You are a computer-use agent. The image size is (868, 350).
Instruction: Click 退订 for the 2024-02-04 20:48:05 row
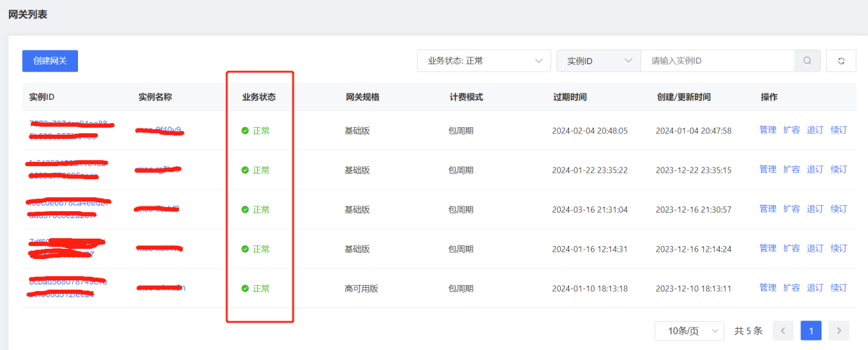pos(815,130)
